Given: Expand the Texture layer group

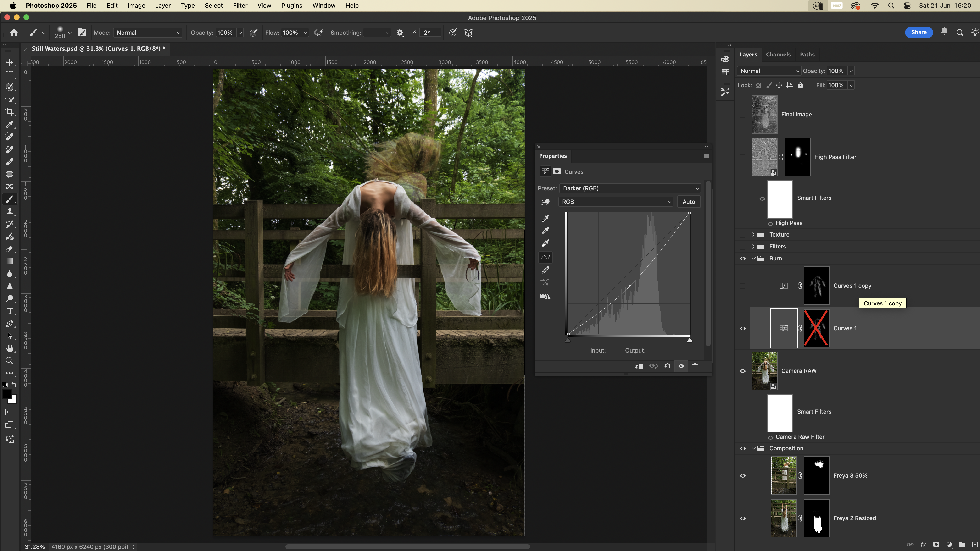Looking at the screenshot, I should pyautogui.click(x=753, y=235).
